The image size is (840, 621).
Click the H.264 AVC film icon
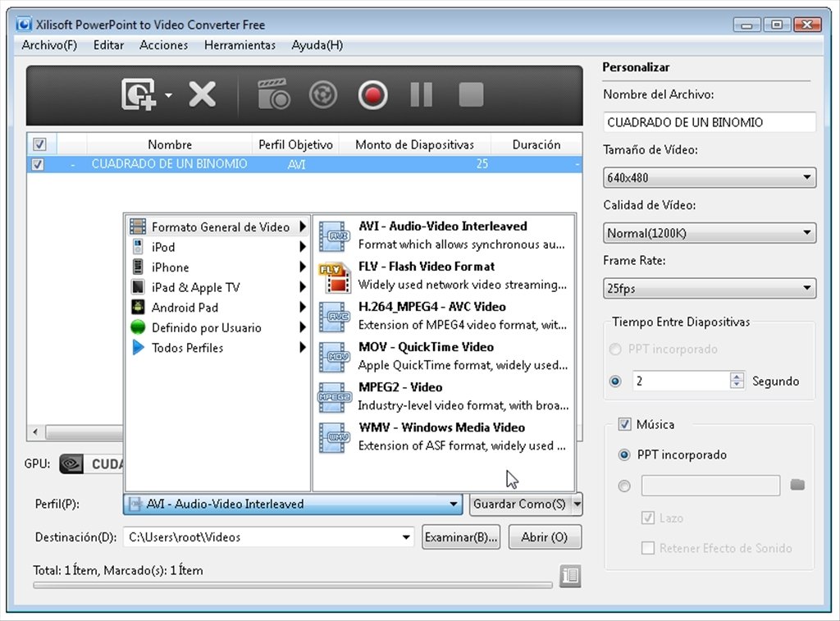coord(335,317)
